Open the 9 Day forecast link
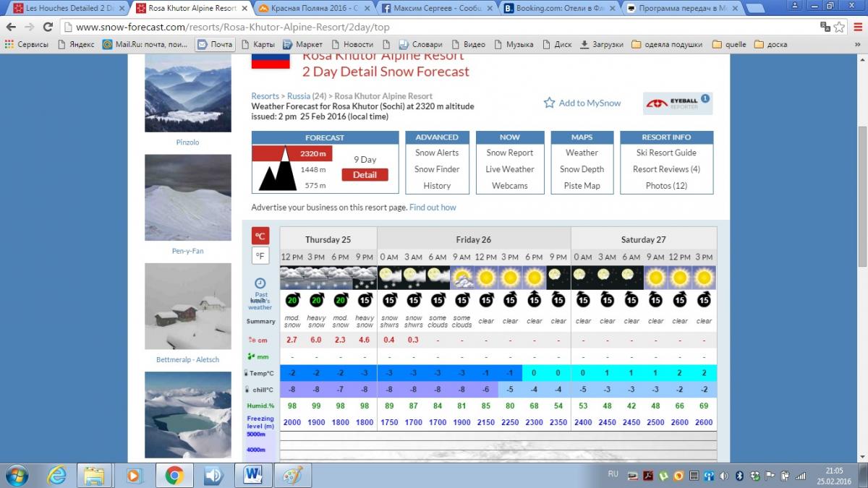868x488 pixels. 365,160
